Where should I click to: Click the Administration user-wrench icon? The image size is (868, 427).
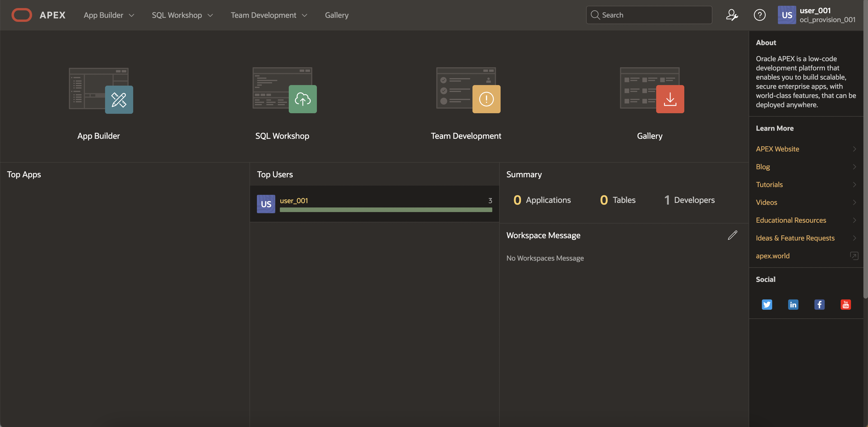point(732,15)
